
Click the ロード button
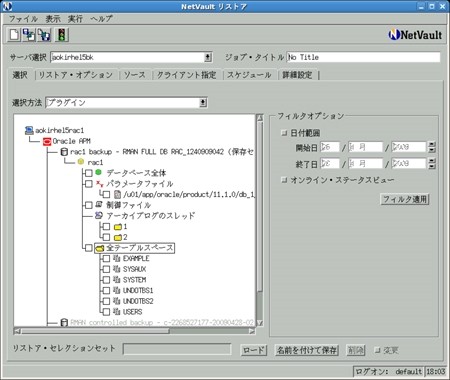pos(253,350)
